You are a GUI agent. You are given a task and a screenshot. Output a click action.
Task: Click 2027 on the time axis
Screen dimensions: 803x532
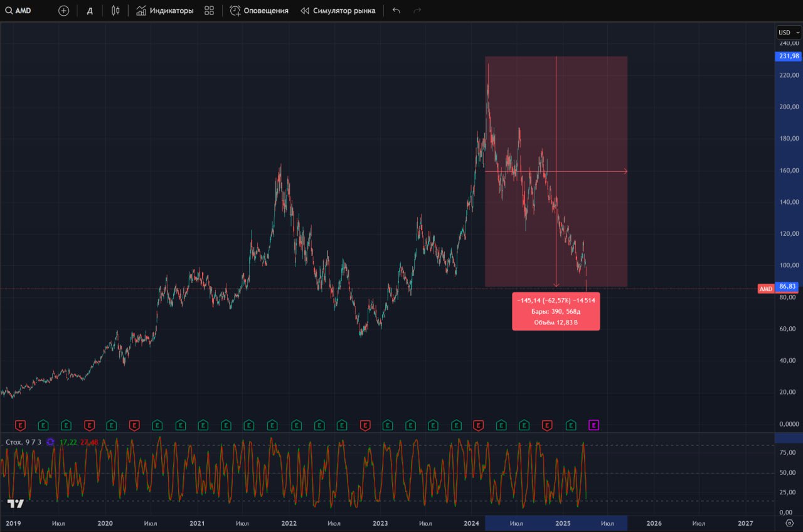pyautogui.click(x=745, y=523)
